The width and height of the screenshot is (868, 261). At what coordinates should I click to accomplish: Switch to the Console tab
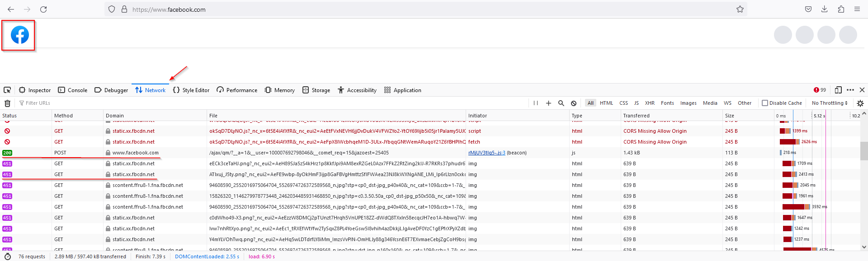pyautogui.click(x=73, y=90)
